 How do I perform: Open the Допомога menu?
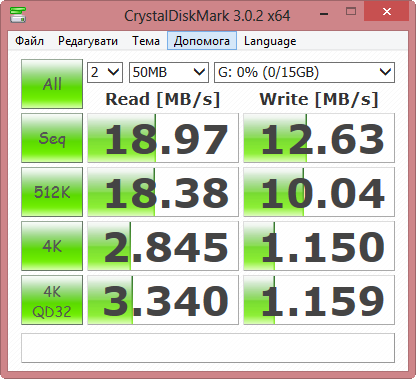pos(202,41)
